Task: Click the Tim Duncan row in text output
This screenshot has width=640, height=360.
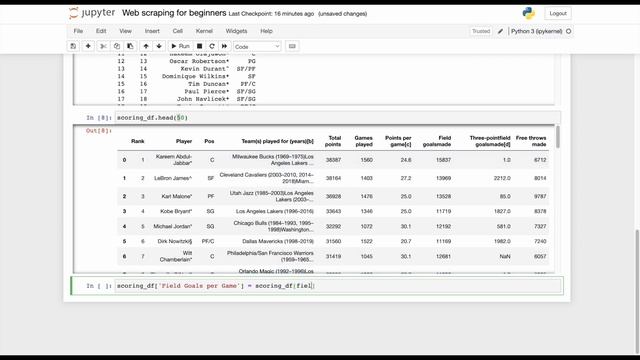Action: pyautogui.click(x=187, y=84)
